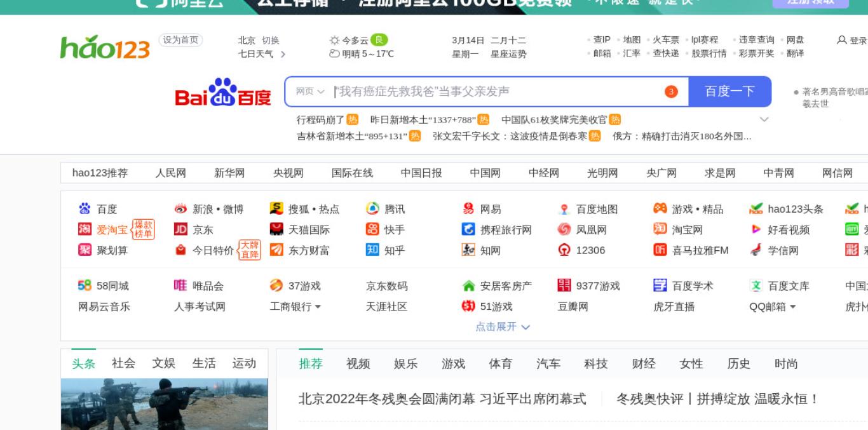The height and width of the screenshot is (430, 868).
Task: Open the hao123头条 icon
Action: click(x=756, y=209)
